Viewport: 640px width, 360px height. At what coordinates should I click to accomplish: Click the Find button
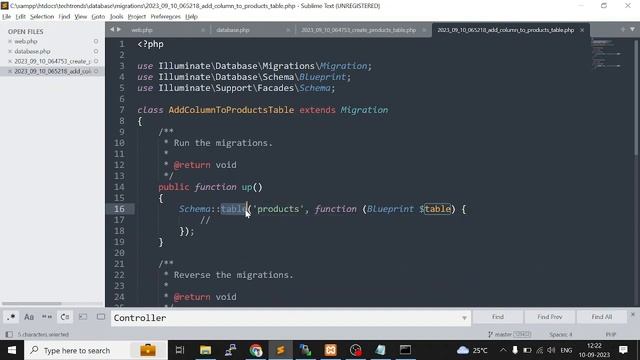498,317
